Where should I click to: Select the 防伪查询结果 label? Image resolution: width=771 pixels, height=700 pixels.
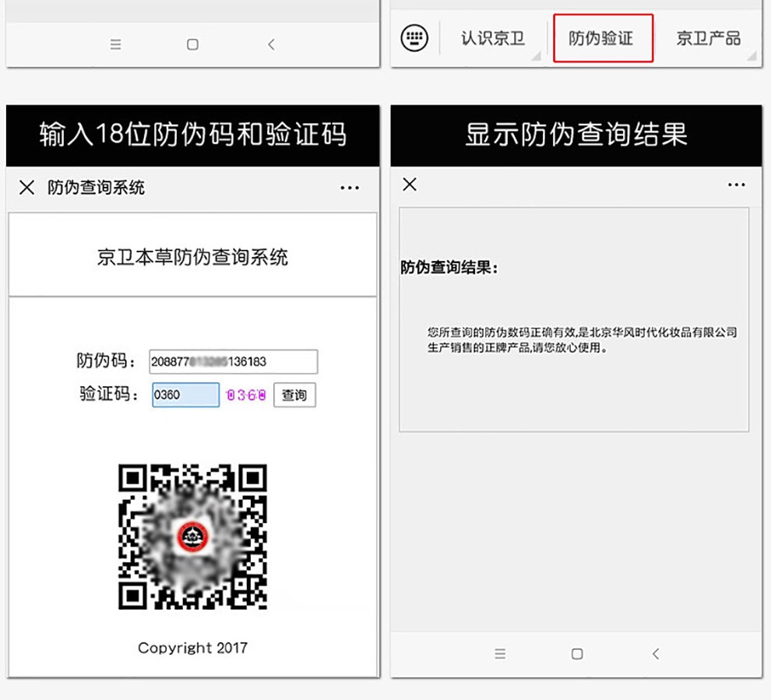[x=449, y=267]
